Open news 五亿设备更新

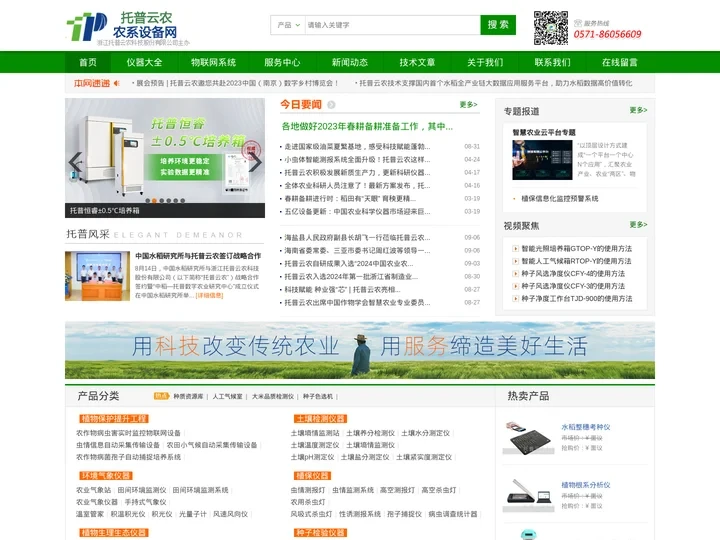click(x=357, y=212)
